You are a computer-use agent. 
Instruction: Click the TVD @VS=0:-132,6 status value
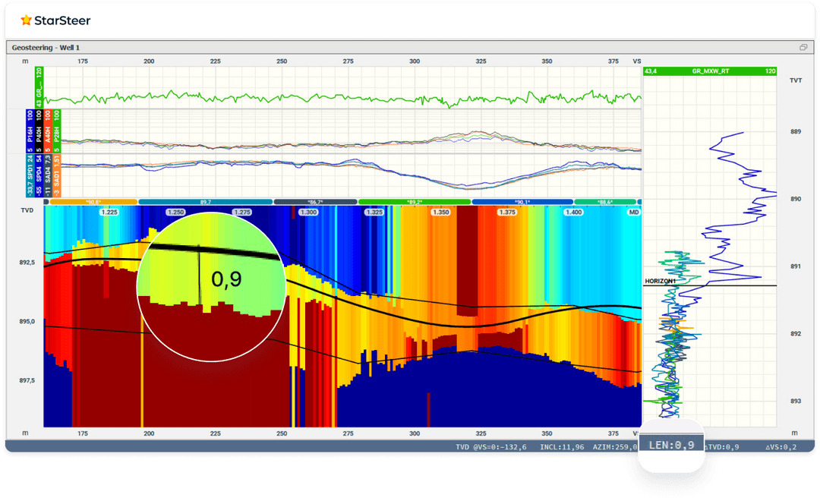(491, 447)
